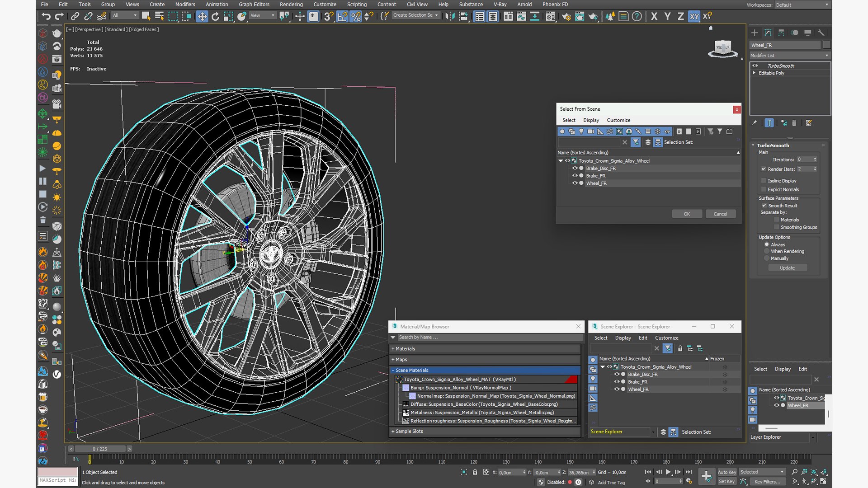The height and width of the screenshot is (488, 868).
Task: Enable Separate by Materials checkbox
Action: (777, 220)
